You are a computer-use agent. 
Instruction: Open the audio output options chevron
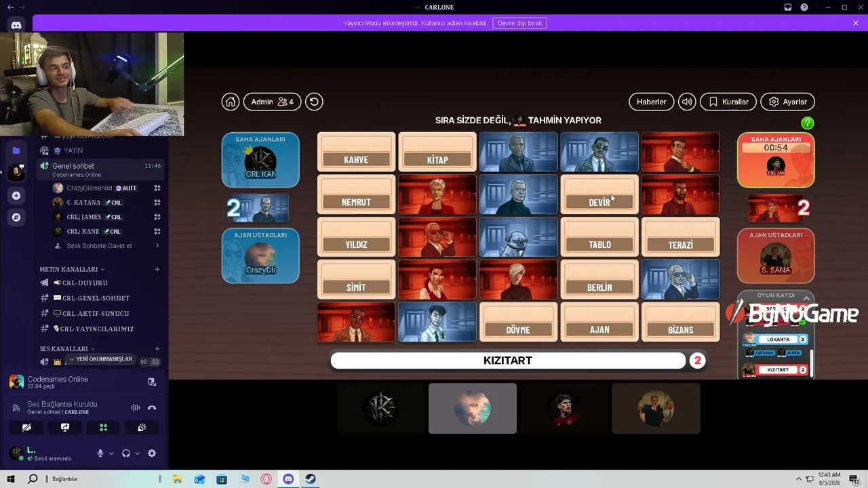[x=137, y=453]
